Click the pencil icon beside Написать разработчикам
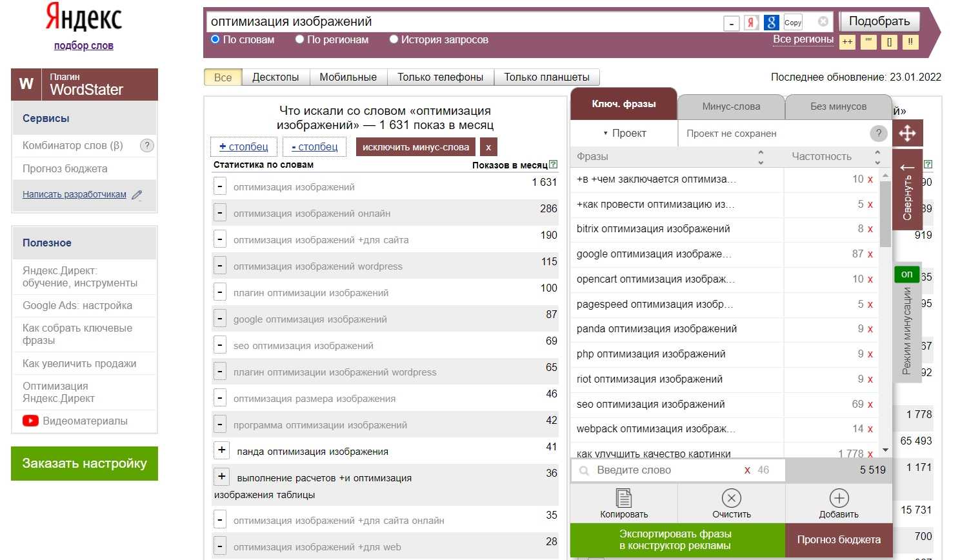 [137, 195]
